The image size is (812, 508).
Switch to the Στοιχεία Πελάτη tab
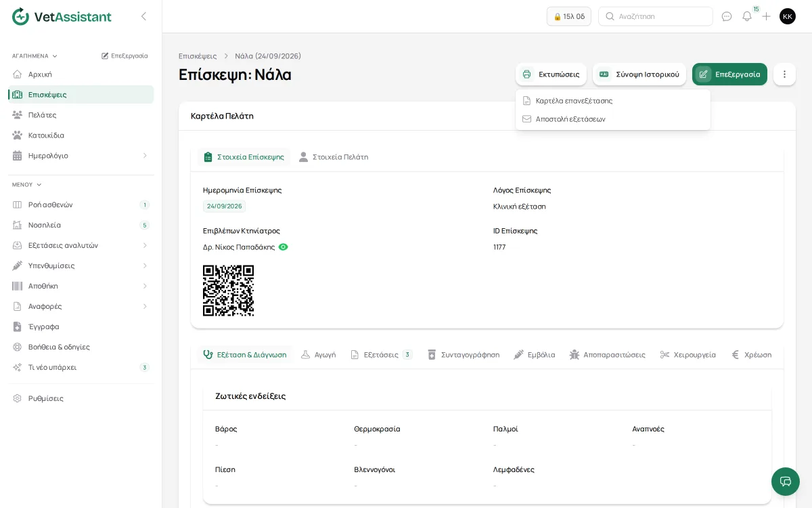(x=334, y=157)
